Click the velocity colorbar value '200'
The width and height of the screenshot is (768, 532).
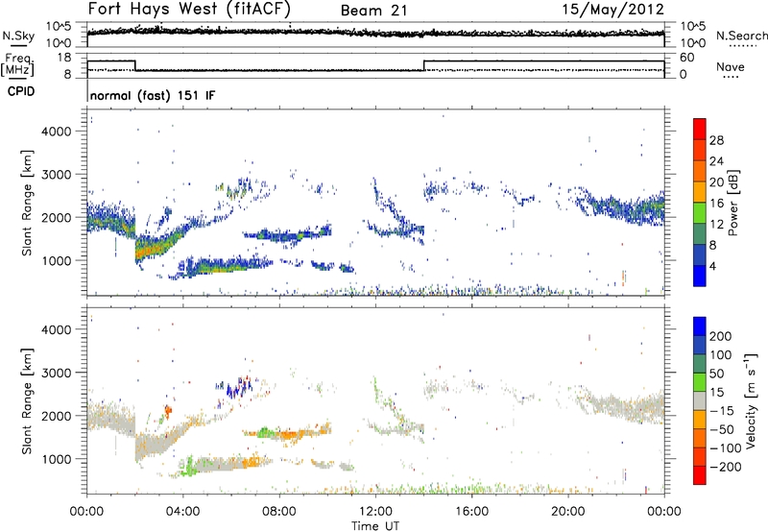[721, 336]
